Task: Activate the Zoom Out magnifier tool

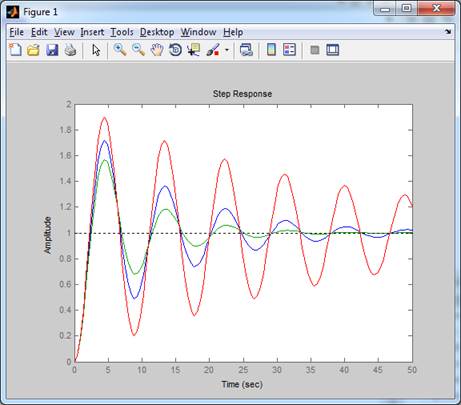Action: click(138, 50)
